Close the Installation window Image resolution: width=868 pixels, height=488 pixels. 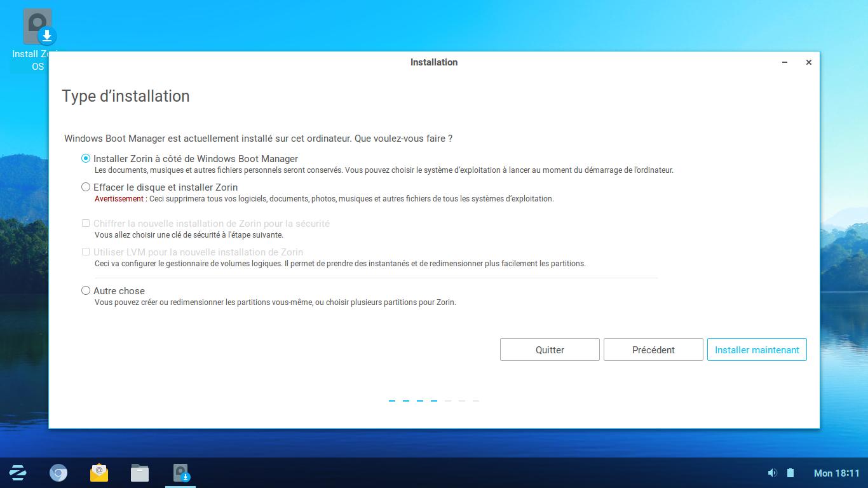click(x=808, y=62)
